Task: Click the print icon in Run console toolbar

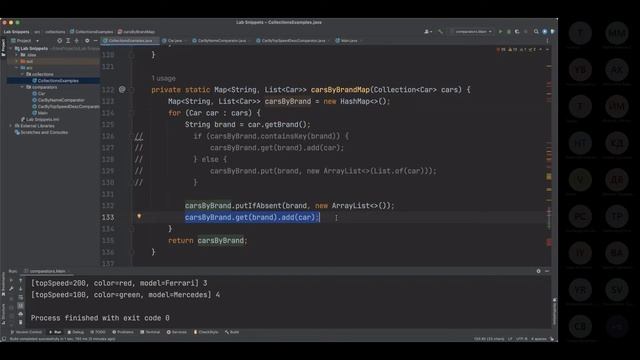Action: (20, 314)
